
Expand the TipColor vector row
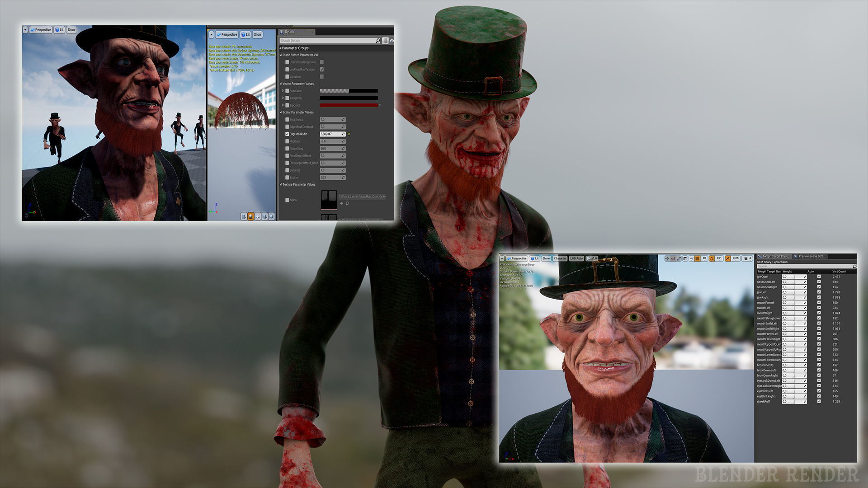283,105
